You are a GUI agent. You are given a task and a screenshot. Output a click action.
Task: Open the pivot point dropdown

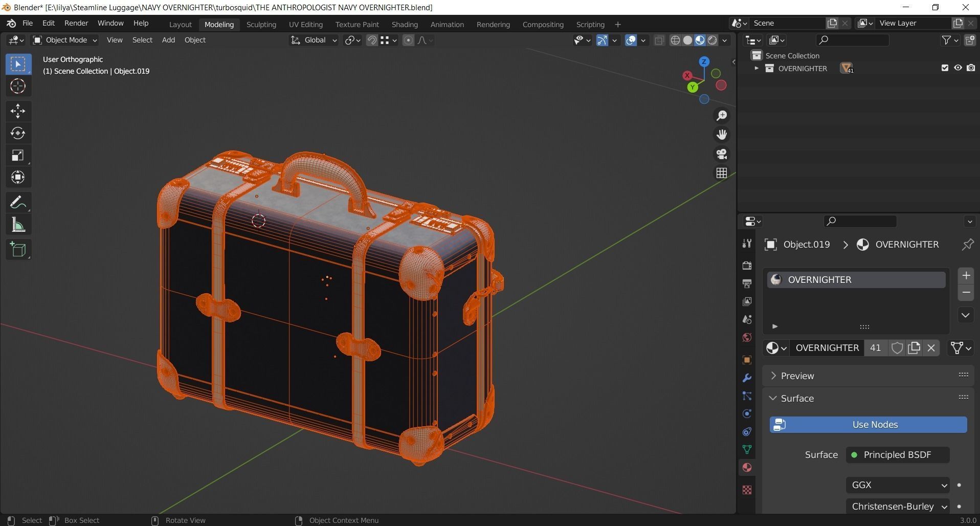[x=352, y=40]
